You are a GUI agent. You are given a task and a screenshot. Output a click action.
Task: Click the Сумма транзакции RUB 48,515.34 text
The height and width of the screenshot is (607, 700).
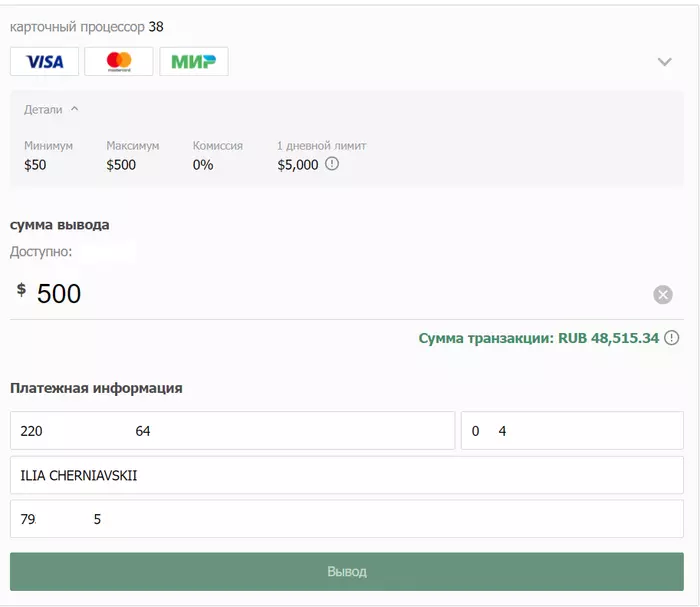[x=538, y=338]
